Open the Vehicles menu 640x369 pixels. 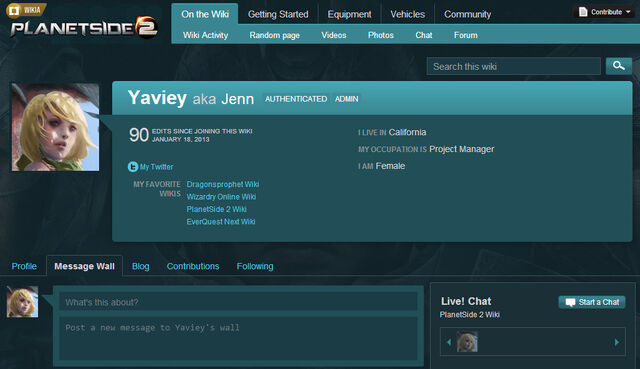[x=407, y=14]
